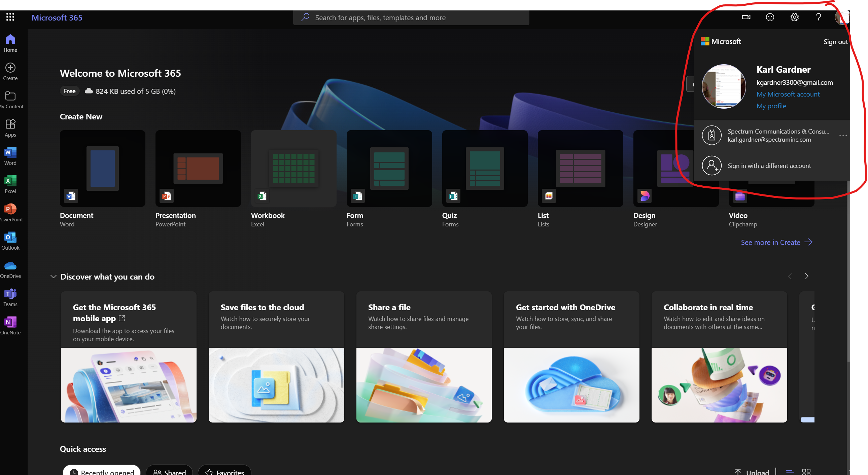This screenshot has width=868, height=475.
Task: Switch Quick access to list view
Action: tap(790, 472)
